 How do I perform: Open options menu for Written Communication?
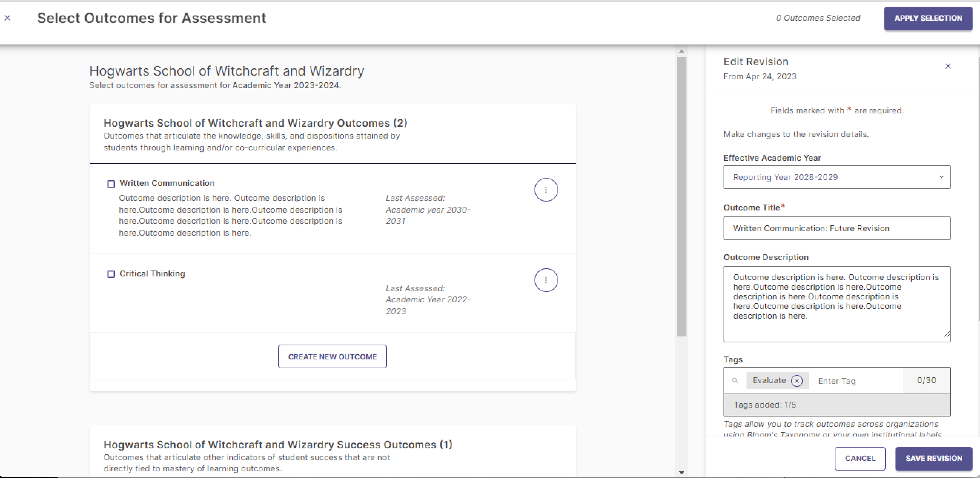[x=546, y=190]
